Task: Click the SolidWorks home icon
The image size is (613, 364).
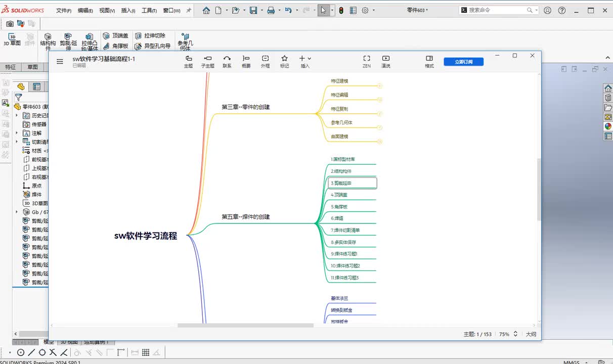Action: (206, 10)
